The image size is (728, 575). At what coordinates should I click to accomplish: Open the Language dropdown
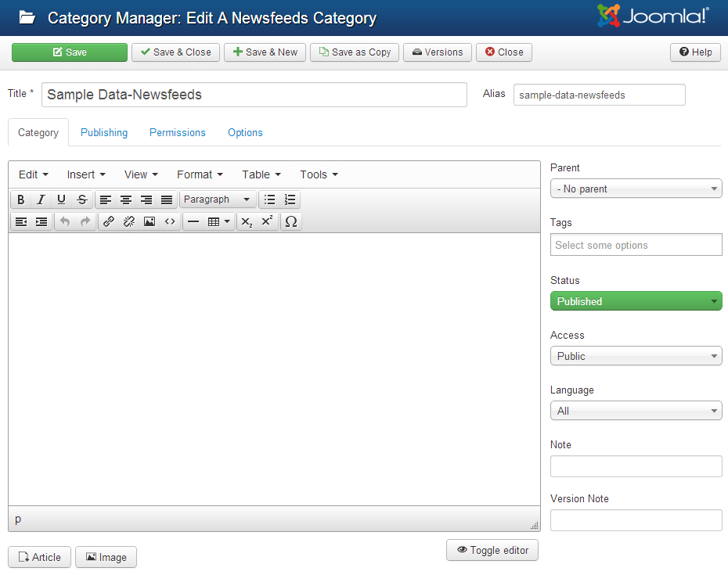(x=636, y=411)
